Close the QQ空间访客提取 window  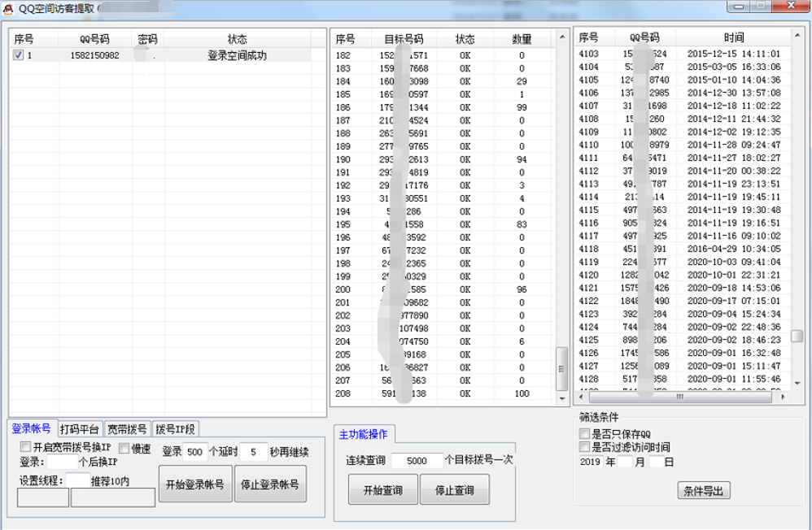(x=791, y=7)
